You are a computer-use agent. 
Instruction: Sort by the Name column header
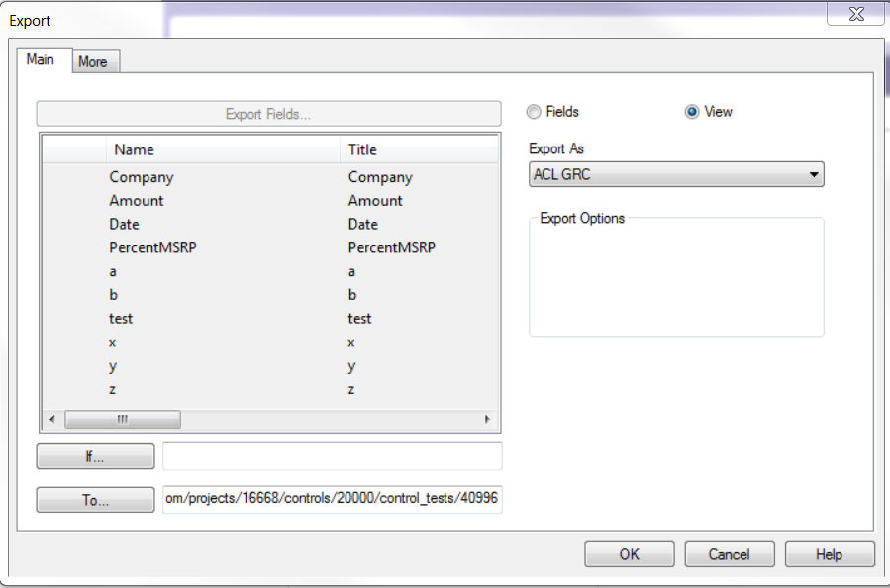point(223,149)
